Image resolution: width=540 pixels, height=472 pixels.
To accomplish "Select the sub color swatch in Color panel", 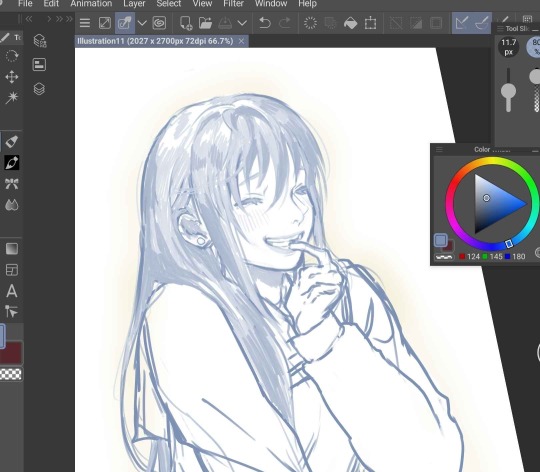I will pyautogui.click(x=449, y=247).
